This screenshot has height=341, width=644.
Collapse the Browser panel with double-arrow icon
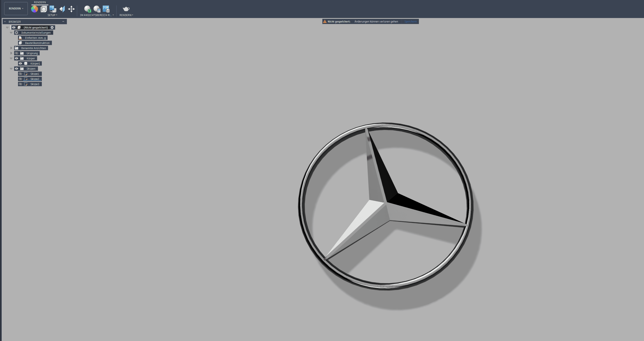(x=5, y=21)
